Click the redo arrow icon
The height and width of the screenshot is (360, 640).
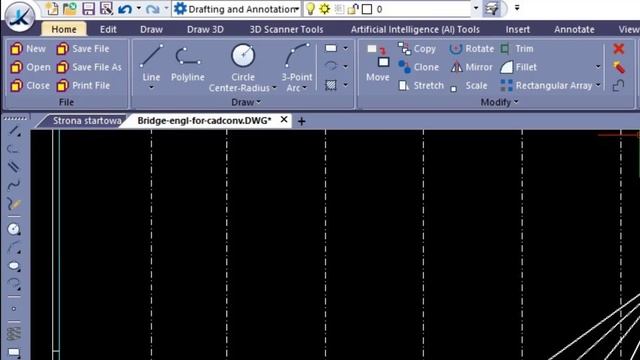click(x=153, y=9)
